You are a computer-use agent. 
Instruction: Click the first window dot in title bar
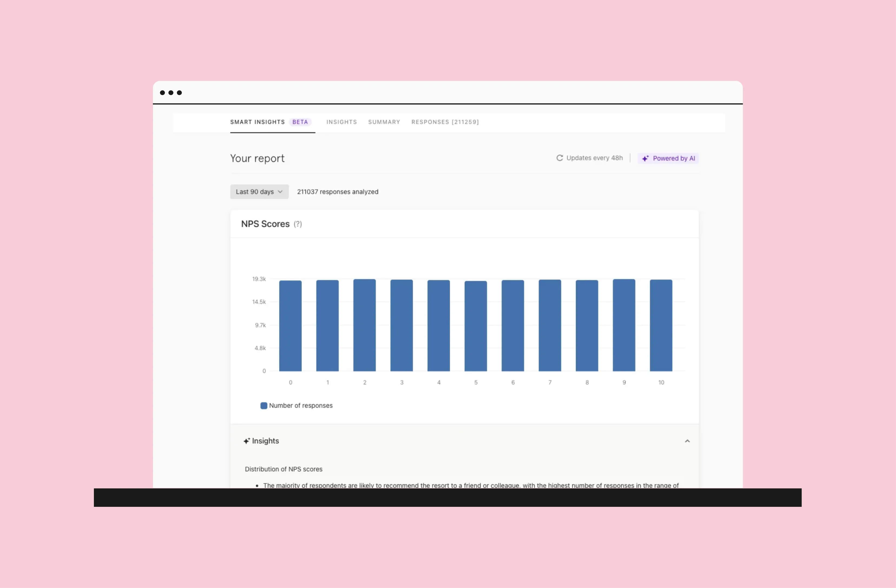(163, 93)
